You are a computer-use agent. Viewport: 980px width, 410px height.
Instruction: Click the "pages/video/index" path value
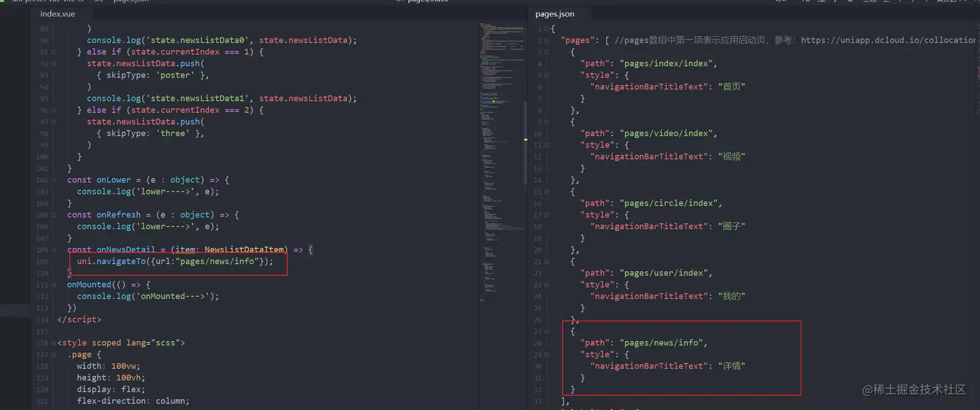pyautogui.click(x=668, y=134)
